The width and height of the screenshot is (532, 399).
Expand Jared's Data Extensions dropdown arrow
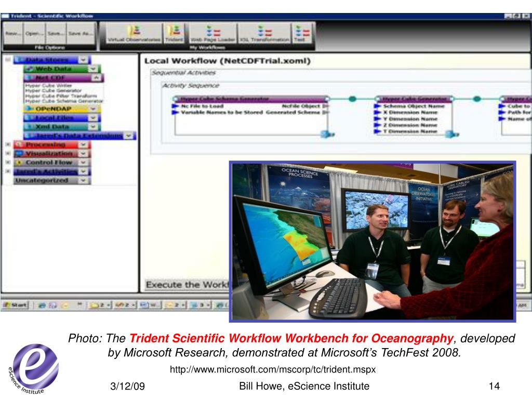pyautogui.click(x=129, y=136)
